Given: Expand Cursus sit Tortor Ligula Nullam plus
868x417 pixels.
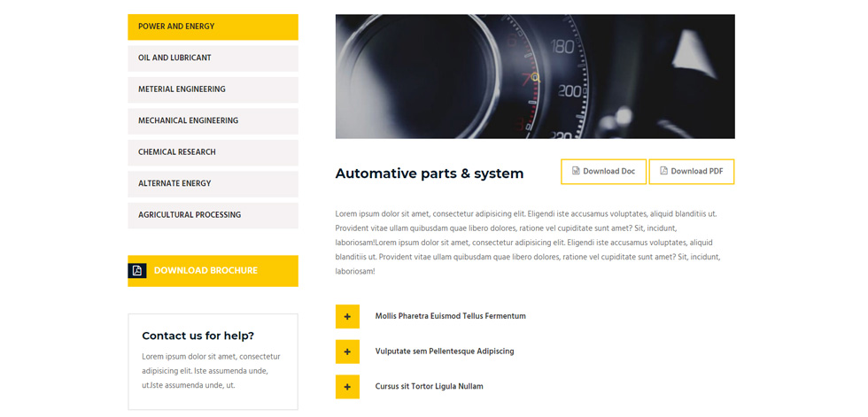Looking at the screenshot, I should click(347, 387).
